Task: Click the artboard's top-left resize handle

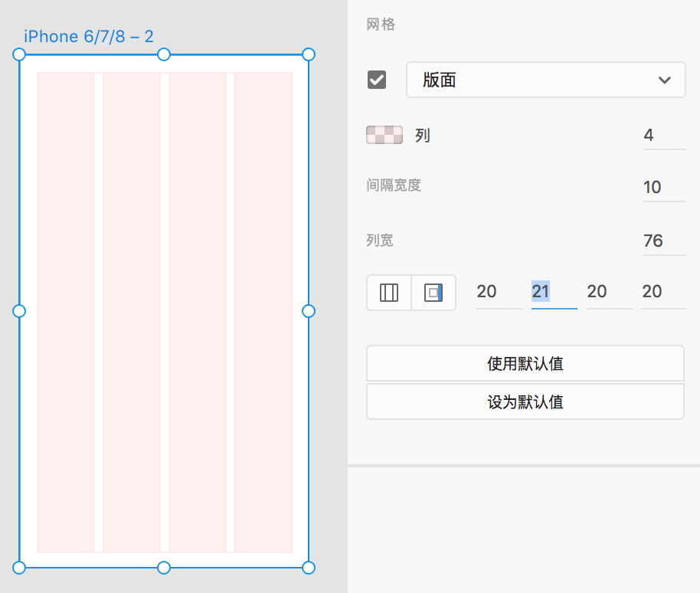Action: coord(19,54)
